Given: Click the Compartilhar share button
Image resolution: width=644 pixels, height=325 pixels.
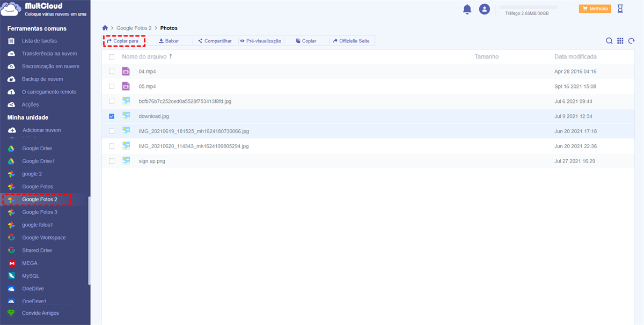Looking at the screenshot, I should (215, 41).
